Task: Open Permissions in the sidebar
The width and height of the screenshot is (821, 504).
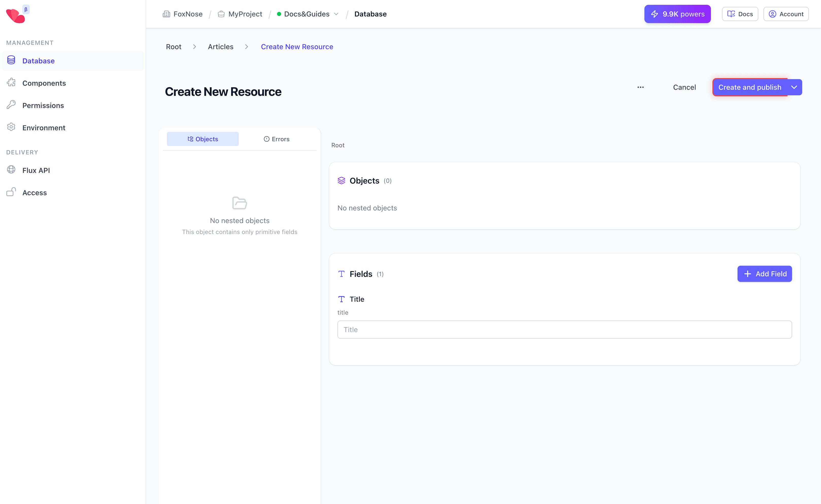Action: point(73,105)
